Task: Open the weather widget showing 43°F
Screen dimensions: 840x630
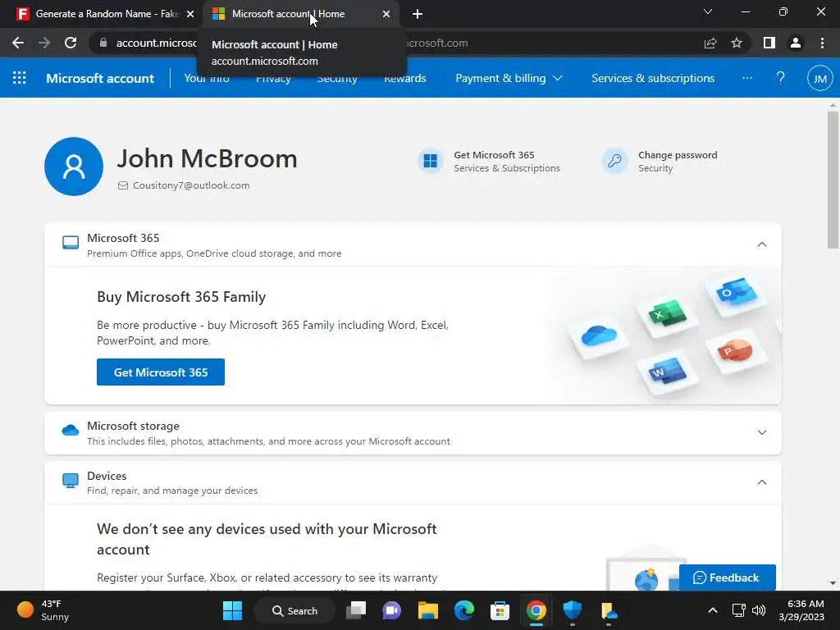Action: (x=43, y=610)
